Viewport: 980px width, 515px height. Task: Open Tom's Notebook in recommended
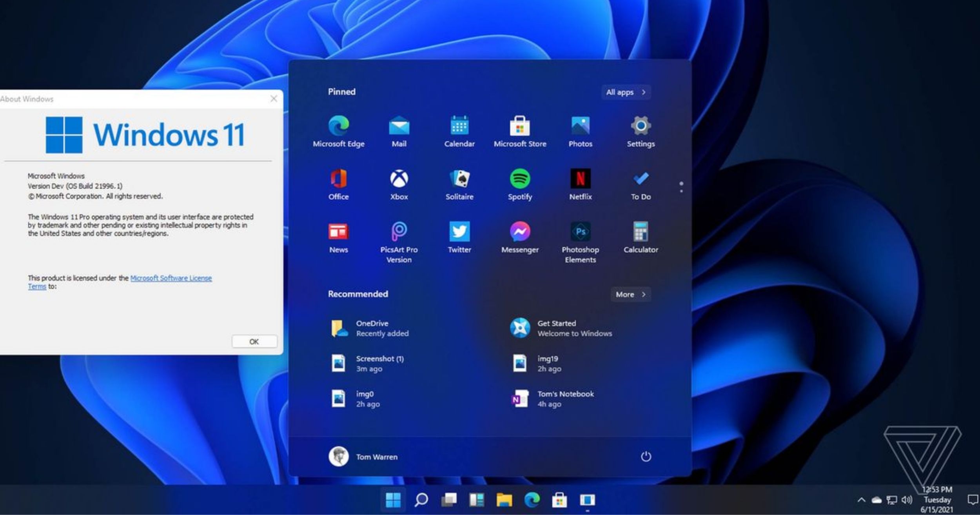tap(553, 399)
